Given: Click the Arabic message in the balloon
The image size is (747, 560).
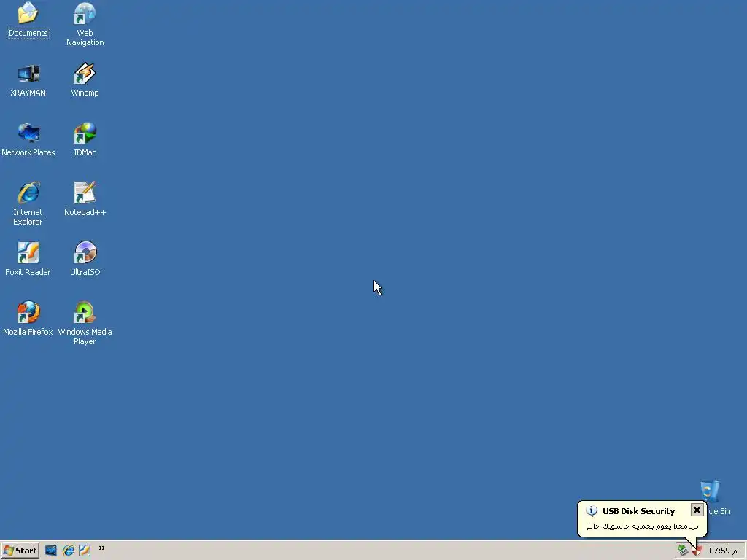Looking at the screenshot, I should 642,526.
